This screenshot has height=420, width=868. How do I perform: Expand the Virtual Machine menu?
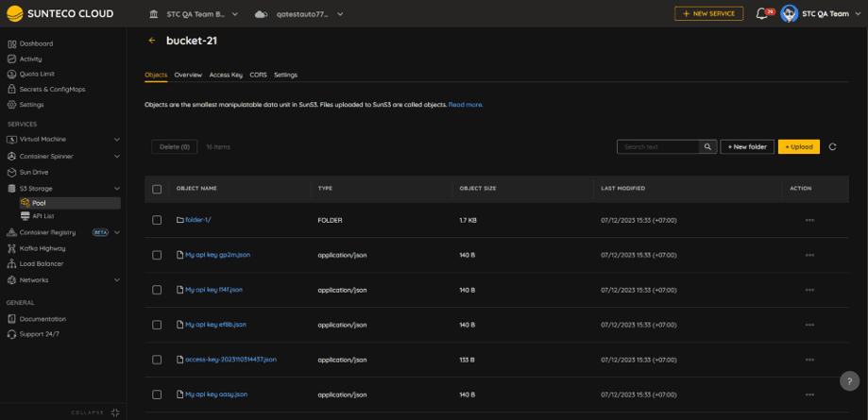click(x=117, y=139)
